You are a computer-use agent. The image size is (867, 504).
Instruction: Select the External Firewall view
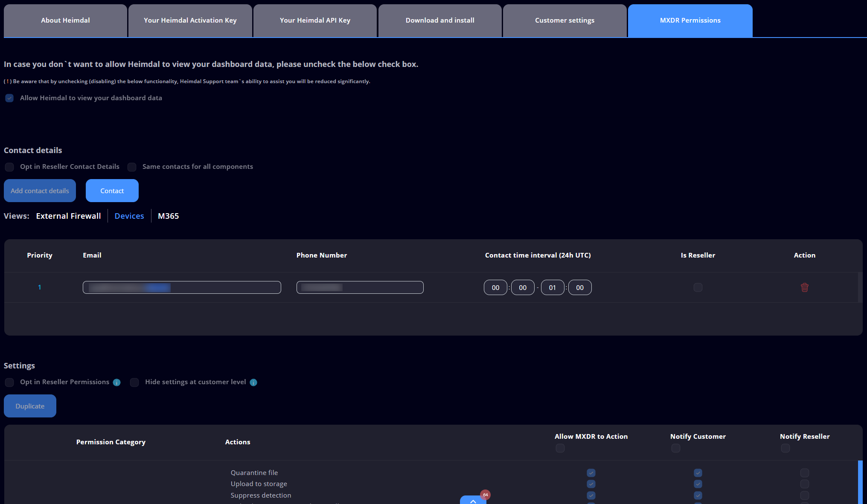click(x=68, y=216)
